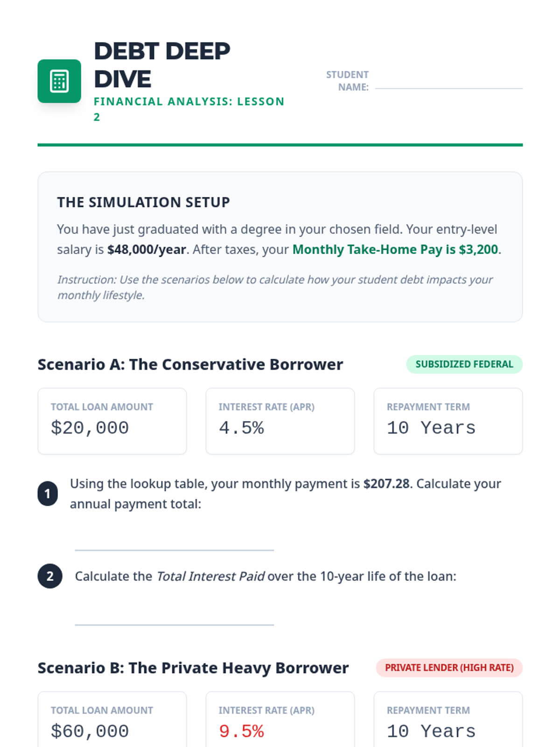This screenshot has width=560, height=747.
Task: Click the green calculator icon
Action: point(59,81)
